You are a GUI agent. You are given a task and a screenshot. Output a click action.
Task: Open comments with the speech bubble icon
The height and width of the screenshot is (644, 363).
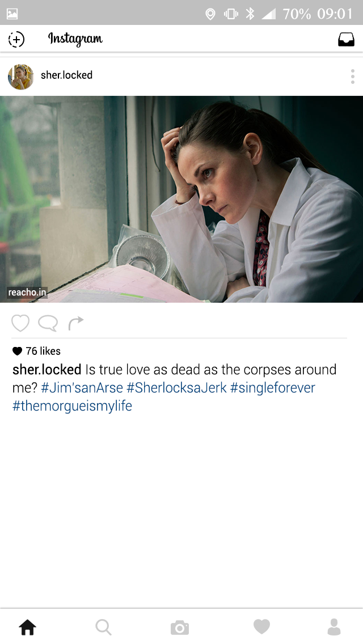(x=48, y=324)
